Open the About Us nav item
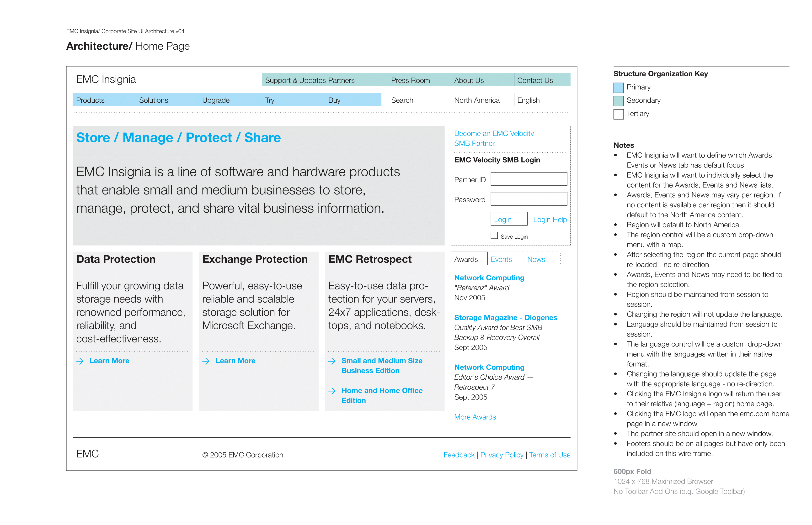 coord(482,80)
